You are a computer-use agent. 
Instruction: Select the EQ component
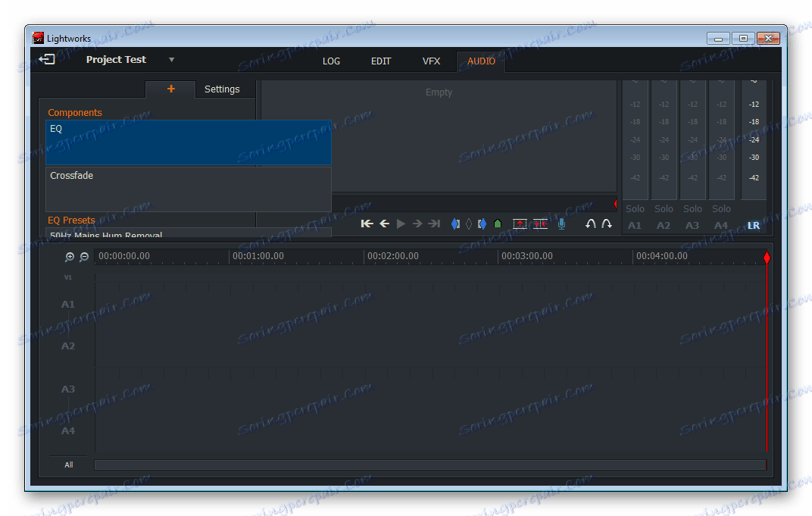click(189, 142)
